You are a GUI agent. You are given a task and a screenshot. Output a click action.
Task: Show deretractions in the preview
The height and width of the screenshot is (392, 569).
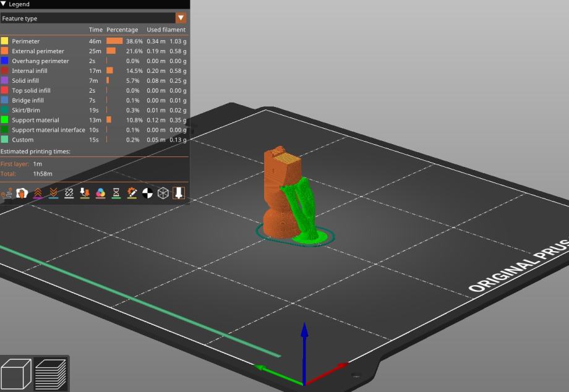click(x=53, y=194)
